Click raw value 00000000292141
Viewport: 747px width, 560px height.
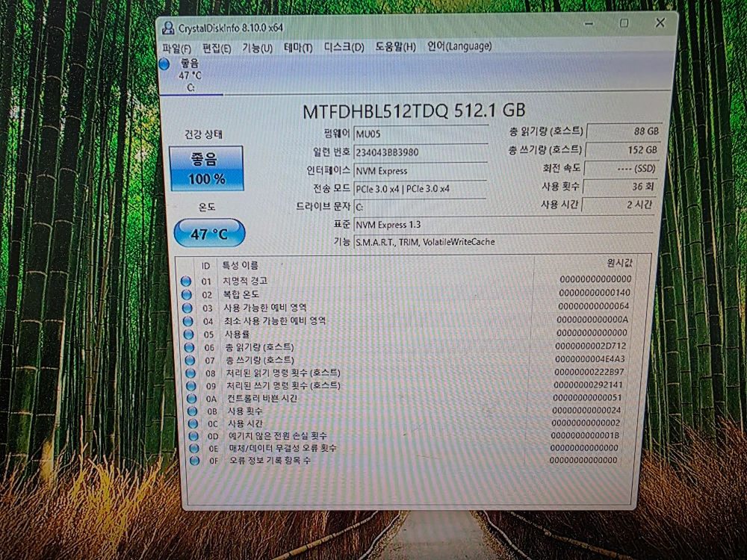tap(589, 385)
